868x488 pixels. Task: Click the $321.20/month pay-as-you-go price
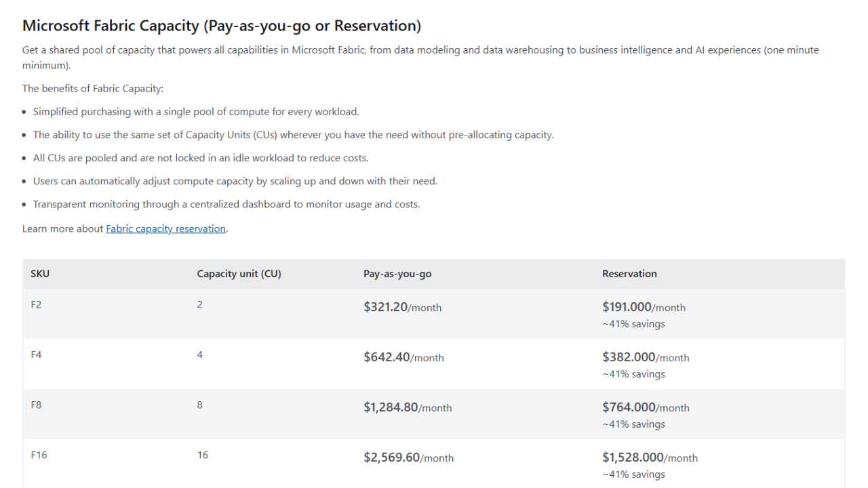(x=403, y=307)
